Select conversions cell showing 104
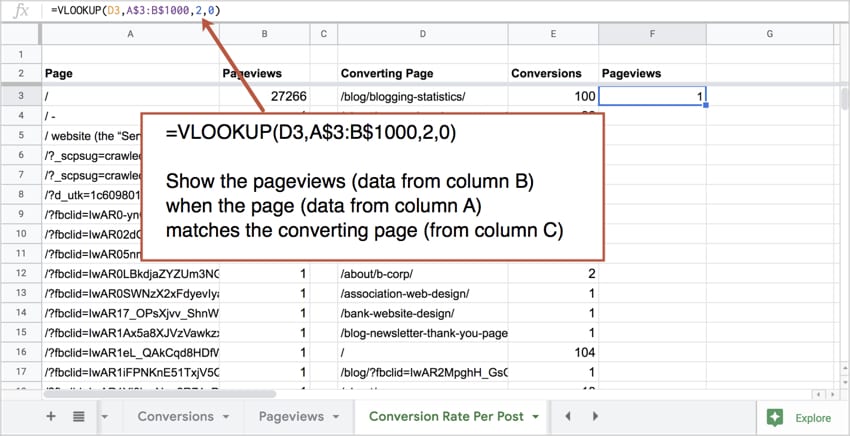This screenshot has width=850, height=436. 553,352
